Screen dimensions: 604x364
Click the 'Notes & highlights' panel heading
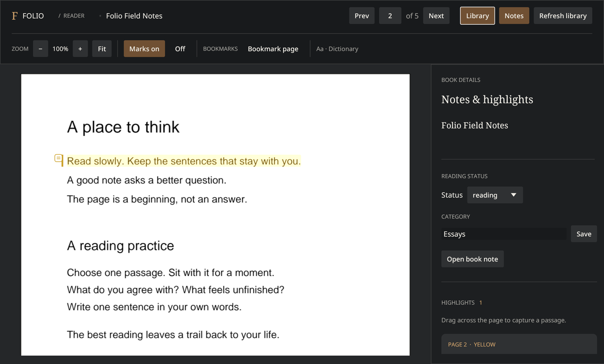487,99
